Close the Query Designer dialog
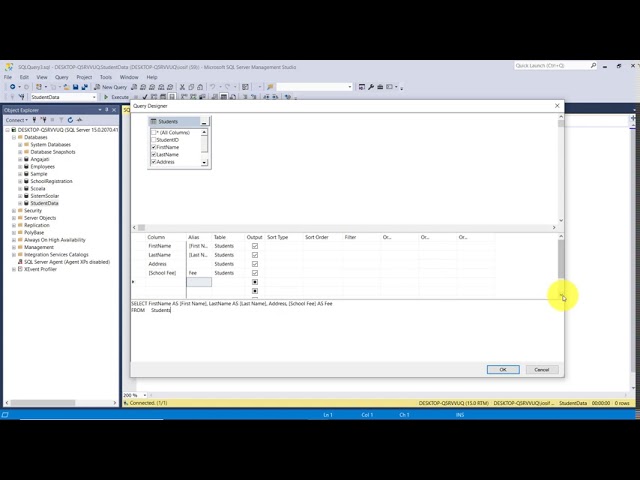640x480 pixels. tap(557, 106)
